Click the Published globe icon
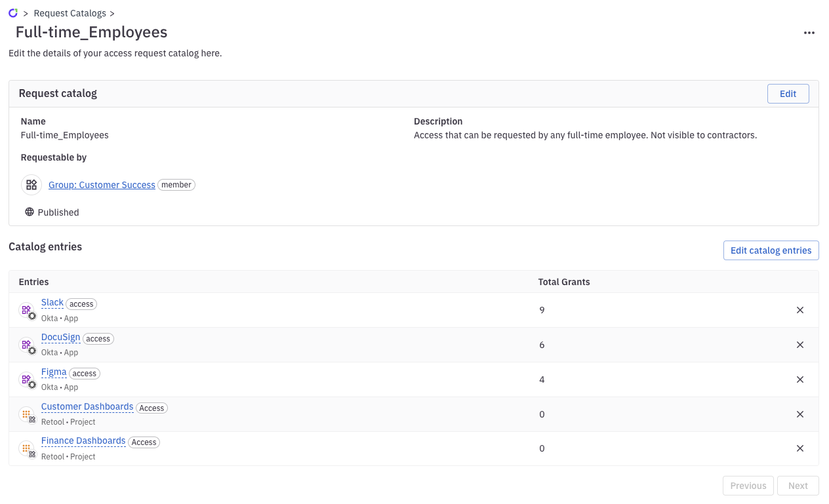The height and width of the screenshot is (504, 829). 30,212
